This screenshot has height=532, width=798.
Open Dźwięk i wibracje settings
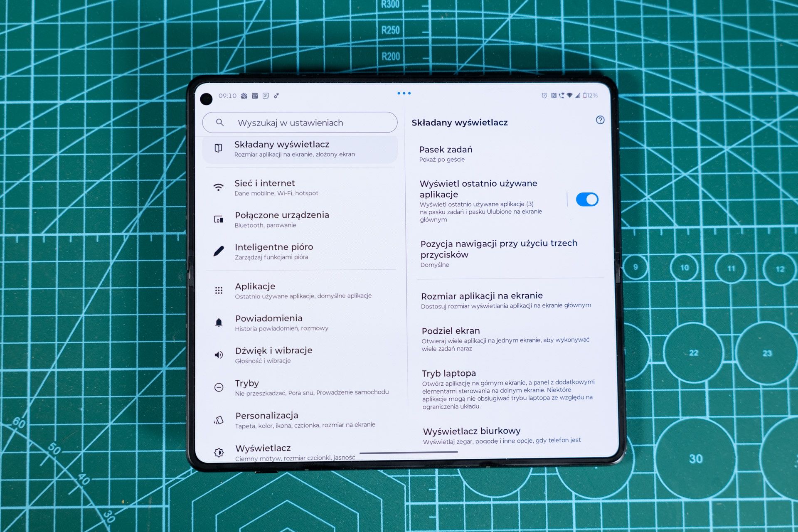[300, 355]
